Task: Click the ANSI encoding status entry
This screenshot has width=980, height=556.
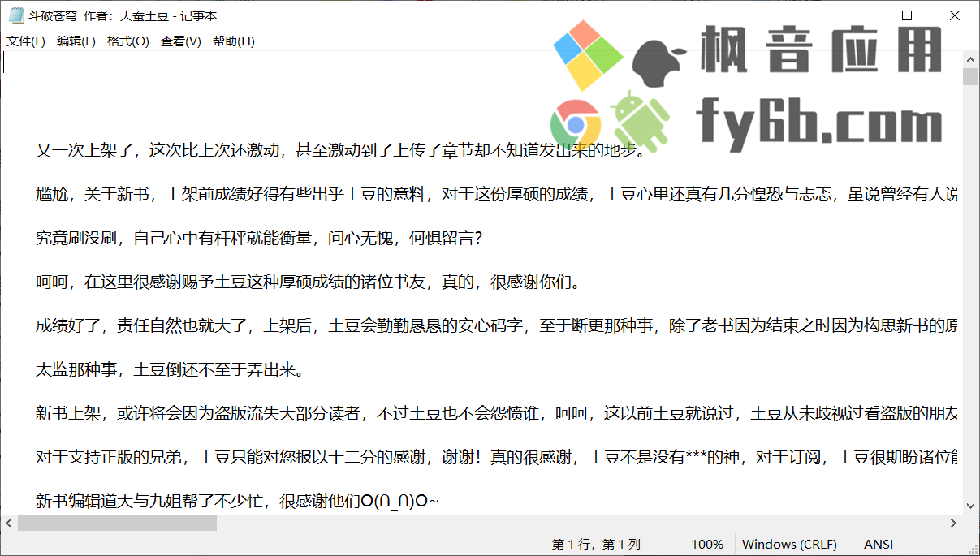Action: tap(879, 545)
